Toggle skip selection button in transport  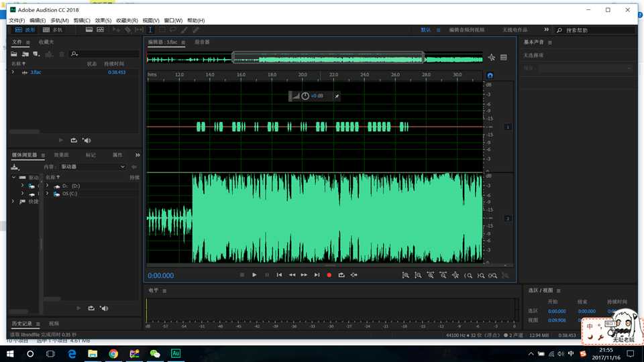(x=354, y=275)
